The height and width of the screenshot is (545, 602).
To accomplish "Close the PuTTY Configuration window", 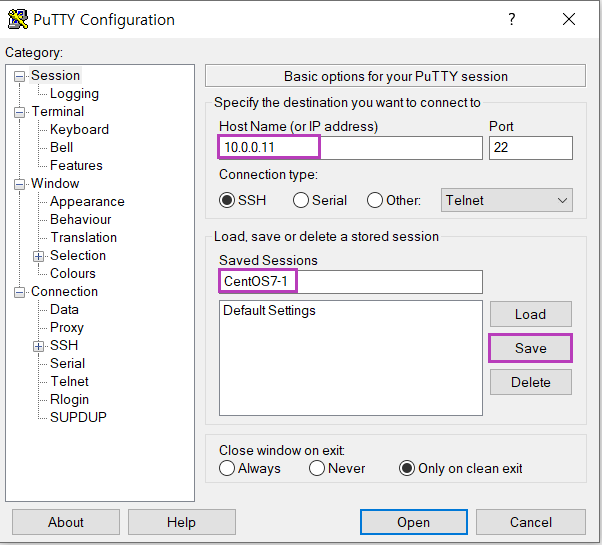I will 569,19.
